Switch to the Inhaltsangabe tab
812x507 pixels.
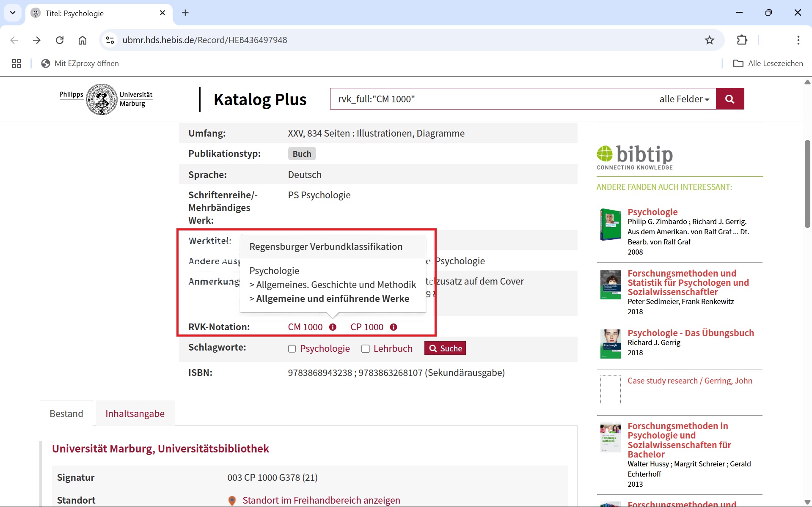135,414
